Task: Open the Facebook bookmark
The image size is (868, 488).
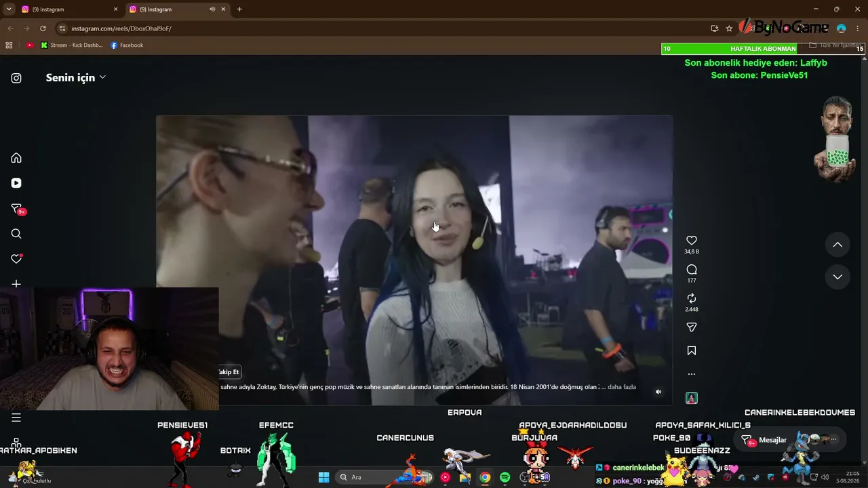Action: [127, 45]
